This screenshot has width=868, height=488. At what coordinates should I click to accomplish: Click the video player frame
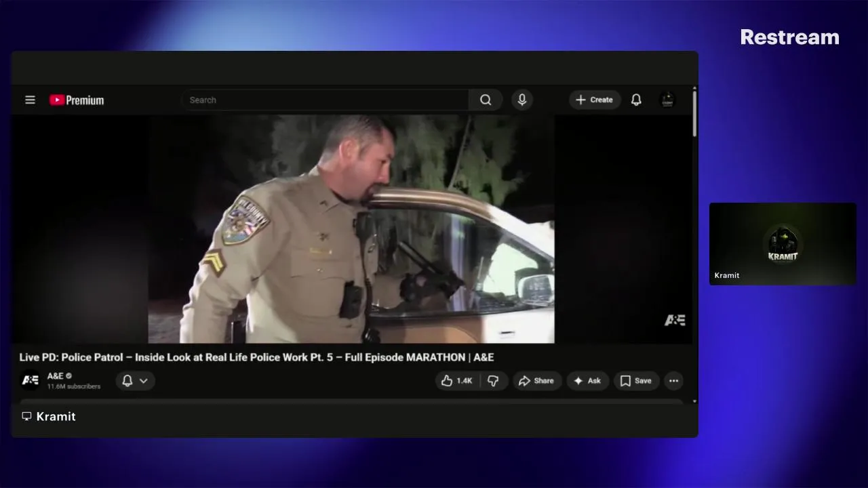point(351,228)
